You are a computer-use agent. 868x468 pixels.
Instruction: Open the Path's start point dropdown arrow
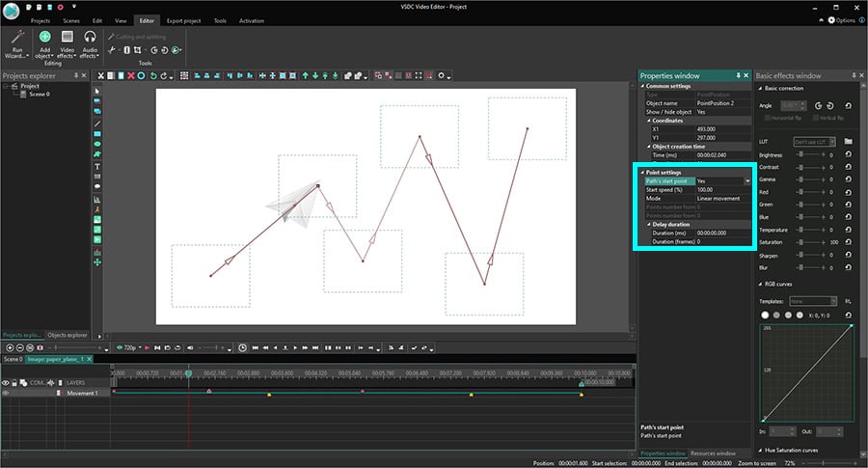(747, 181)
